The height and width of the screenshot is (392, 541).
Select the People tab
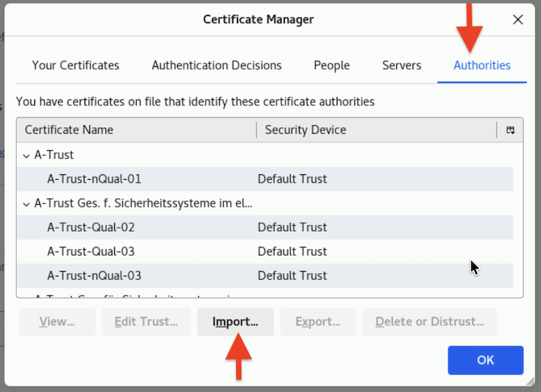tap(331, 66)
